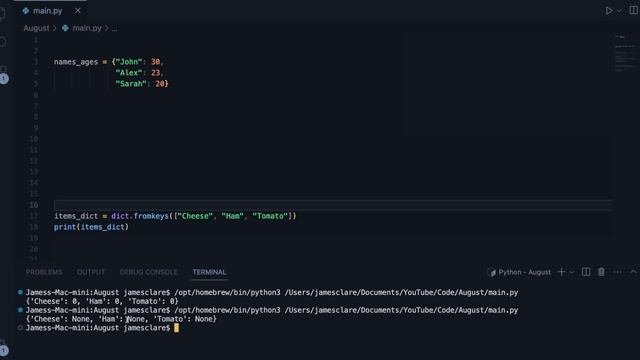Split the terminal pane
Viewport: 640px width, 360px height.
click(x=586, y=272)
